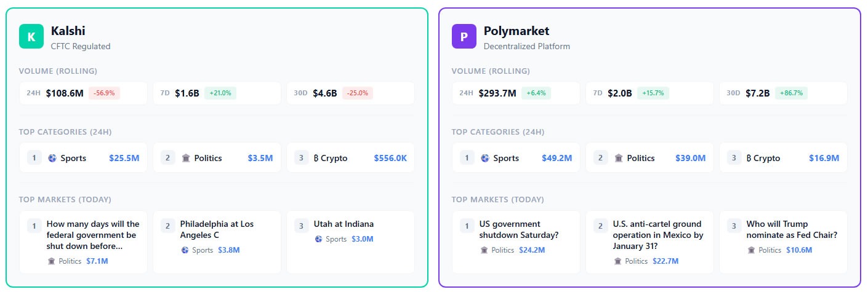Click the Polymarket platform title
The height and width of the screenshot is (292, 868).
pos(516,31)
